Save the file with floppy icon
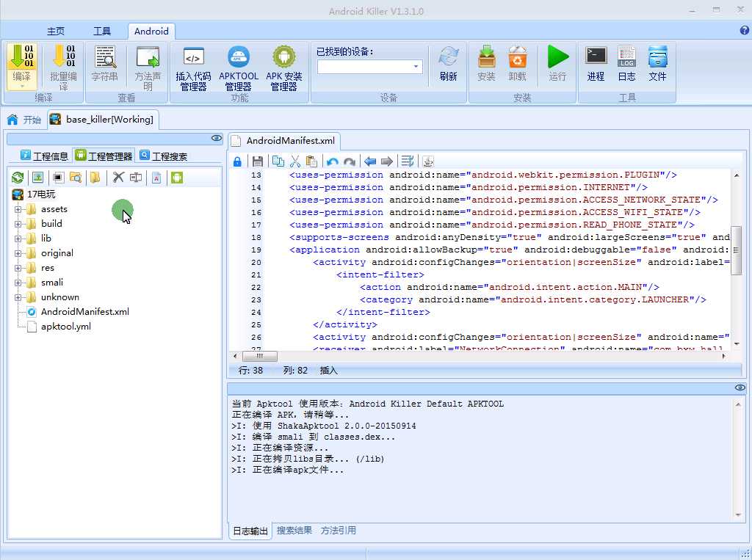 pyautogui.click(x=258, y=161)
